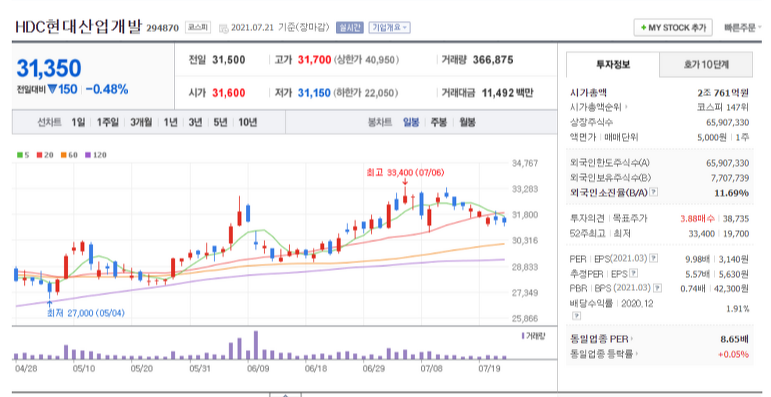Select the 3년 line chart period
Viewport: 771px width, 397px height.
(195, 122)
